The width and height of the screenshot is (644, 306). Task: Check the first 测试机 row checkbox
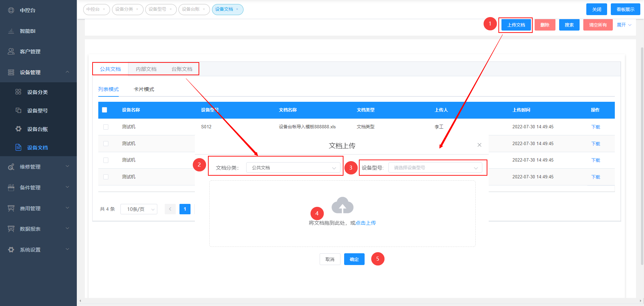[106, 127]
